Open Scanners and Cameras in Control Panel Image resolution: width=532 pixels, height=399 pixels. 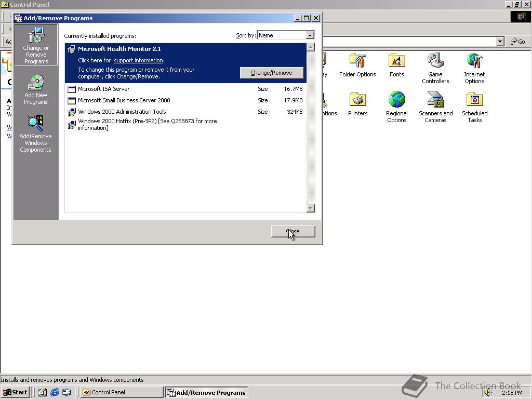436,107
